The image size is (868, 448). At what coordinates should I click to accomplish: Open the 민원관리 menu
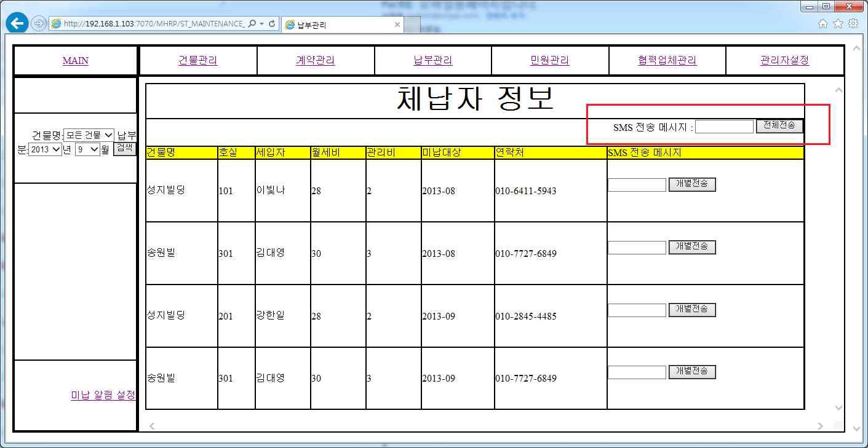tap(550, 60)
